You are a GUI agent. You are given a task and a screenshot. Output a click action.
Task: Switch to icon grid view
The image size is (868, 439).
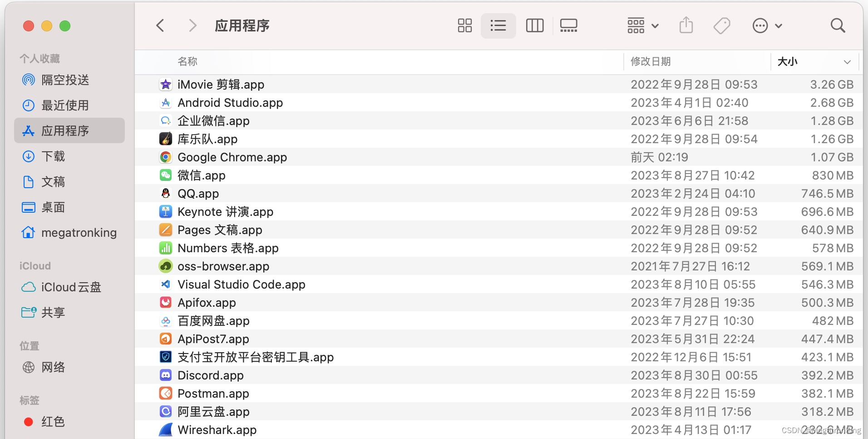click(x=465, y=25)
